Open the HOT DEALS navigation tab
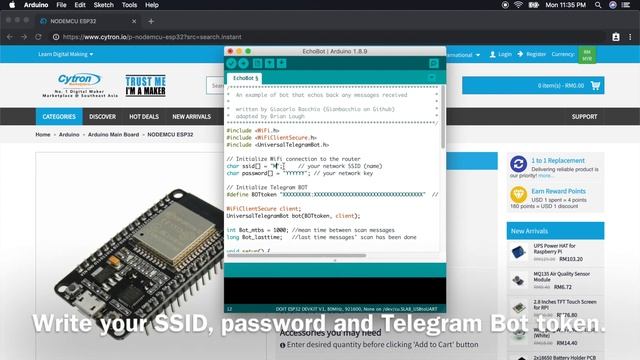The width and height of the screenshot is (640, 360). pyautogui.click(x=144, y=116)
